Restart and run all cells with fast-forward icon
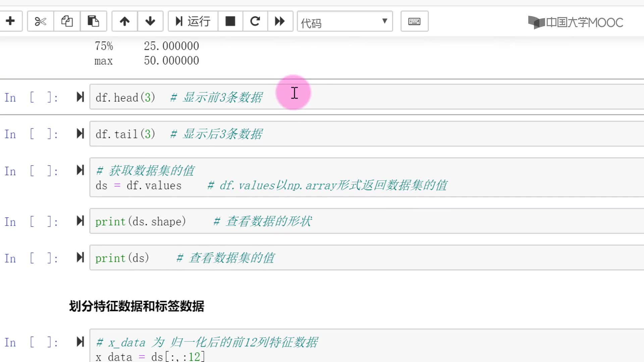The height and width of the screenshot is (362, 644). [x=280, y=21]
